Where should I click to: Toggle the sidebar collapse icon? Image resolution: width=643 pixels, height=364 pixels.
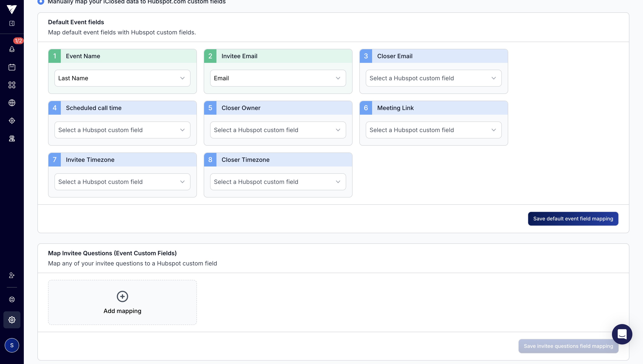[12, 23]
